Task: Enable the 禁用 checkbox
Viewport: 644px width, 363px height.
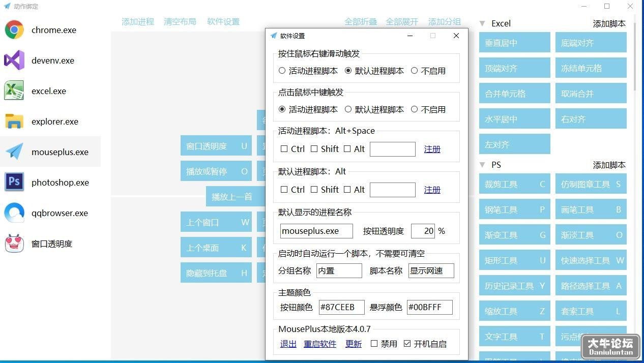Action: [374, 344]
